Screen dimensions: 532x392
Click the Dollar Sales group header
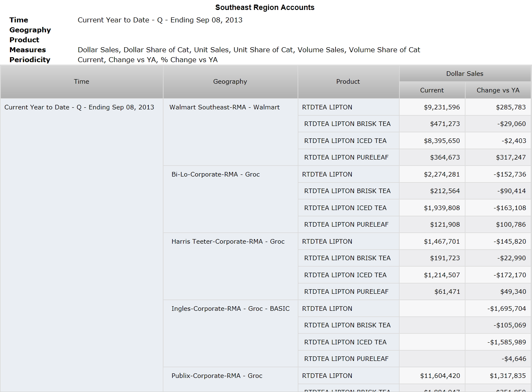465,73
